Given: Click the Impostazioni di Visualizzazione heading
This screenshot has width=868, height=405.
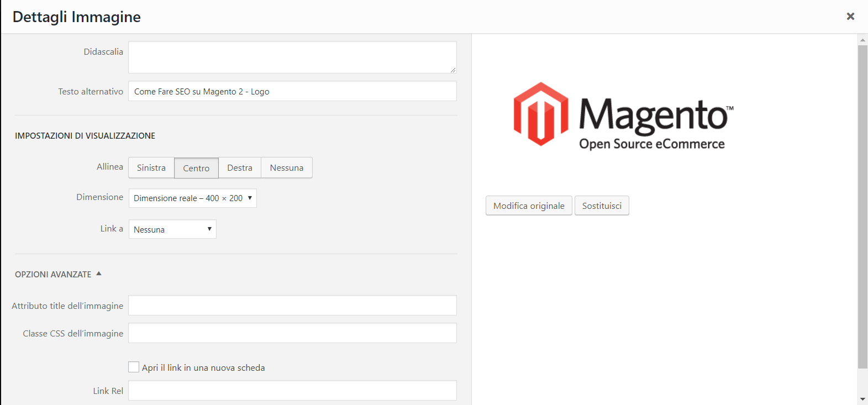Looking at the screenshot, I should 85,136.
